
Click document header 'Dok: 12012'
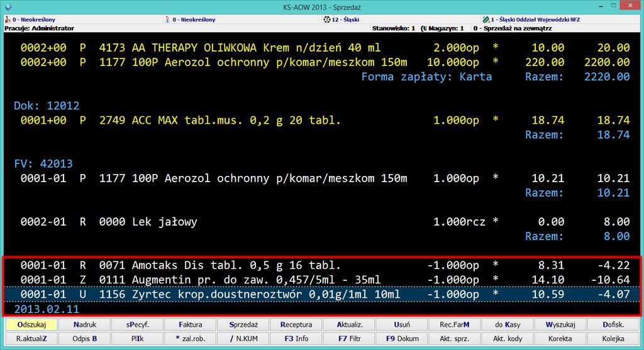(47, 106)
